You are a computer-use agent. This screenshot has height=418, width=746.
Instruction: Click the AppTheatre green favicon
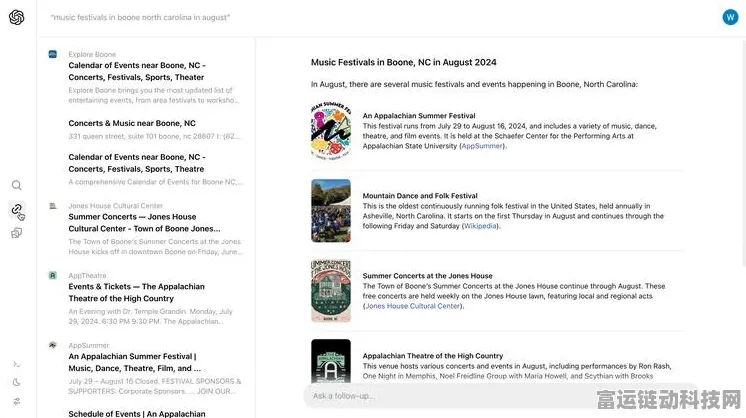pyautogui.click(x=53, y=275)
